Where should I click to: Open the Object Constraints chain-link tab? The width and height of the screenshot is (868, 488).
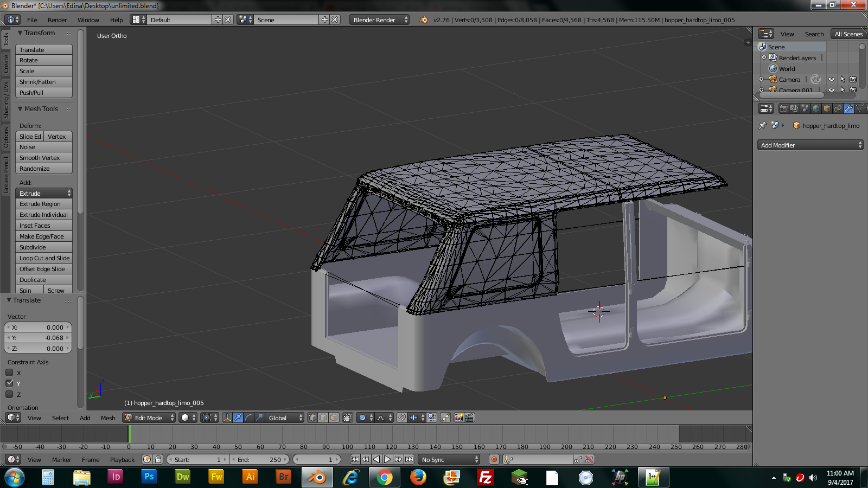pos(838,108)
